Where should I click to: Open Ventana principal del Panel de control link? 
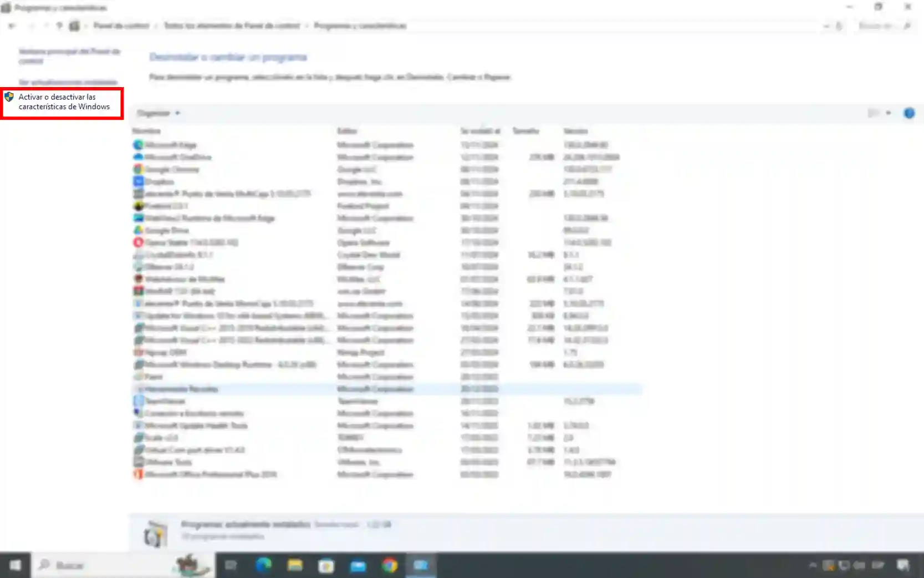click(x=69, y=56)
